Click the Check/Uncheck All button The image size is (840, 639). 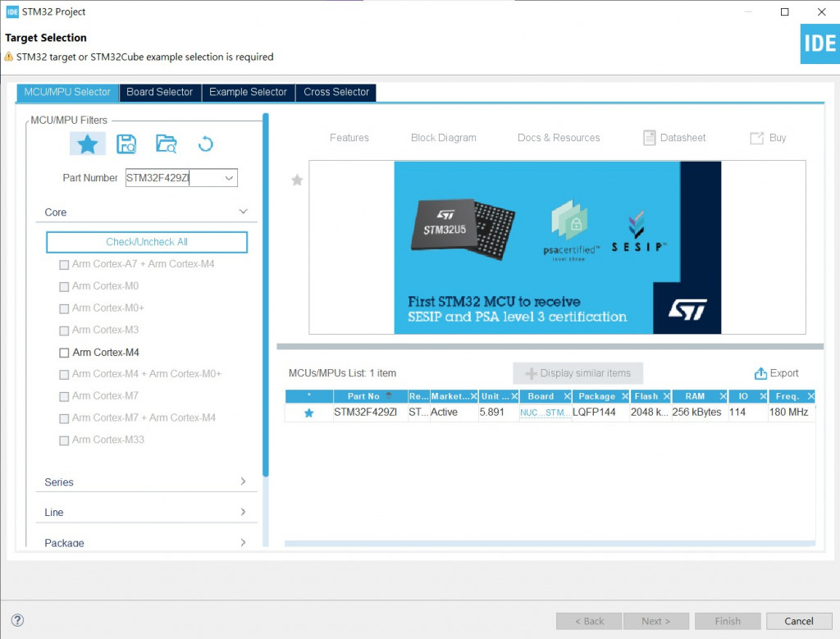pos(147,242)
